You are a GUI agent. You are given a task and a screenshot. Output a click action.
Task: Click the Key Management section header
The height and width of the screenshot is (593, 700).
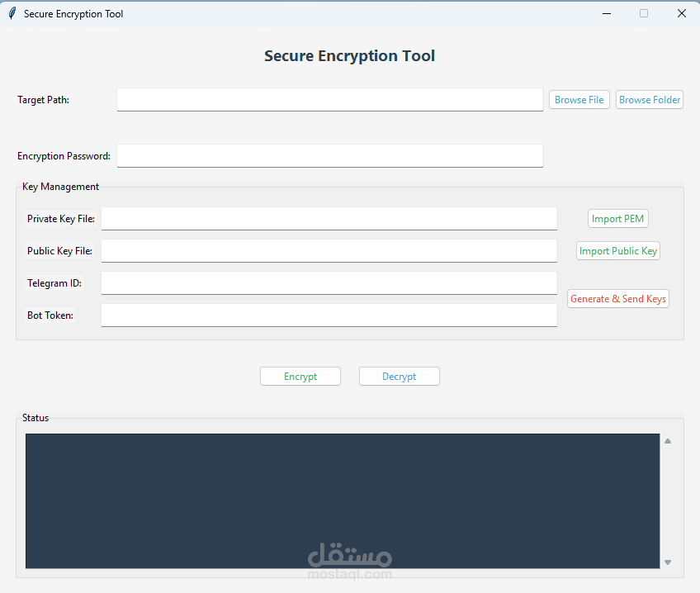[x=60, y=187]
